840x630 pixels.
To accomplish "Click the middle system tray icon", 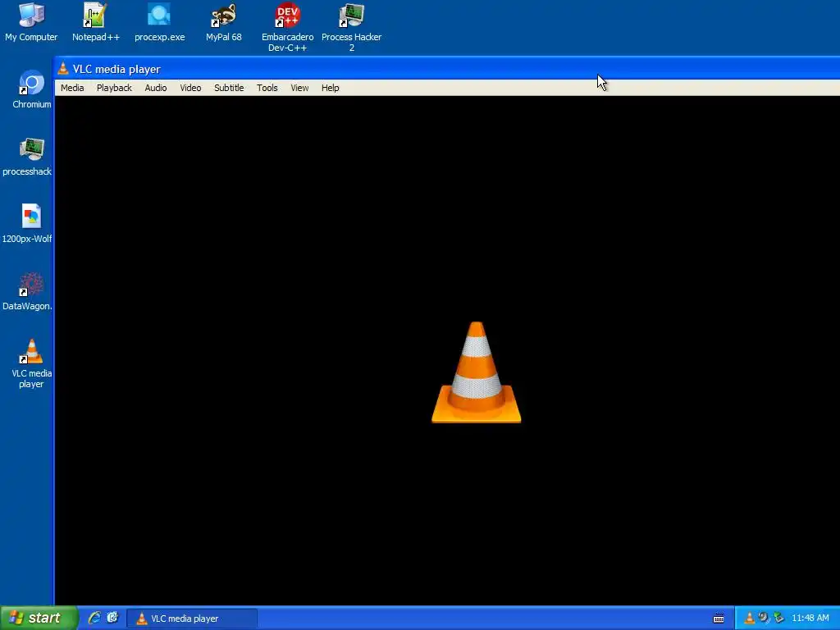I will 764,619.
